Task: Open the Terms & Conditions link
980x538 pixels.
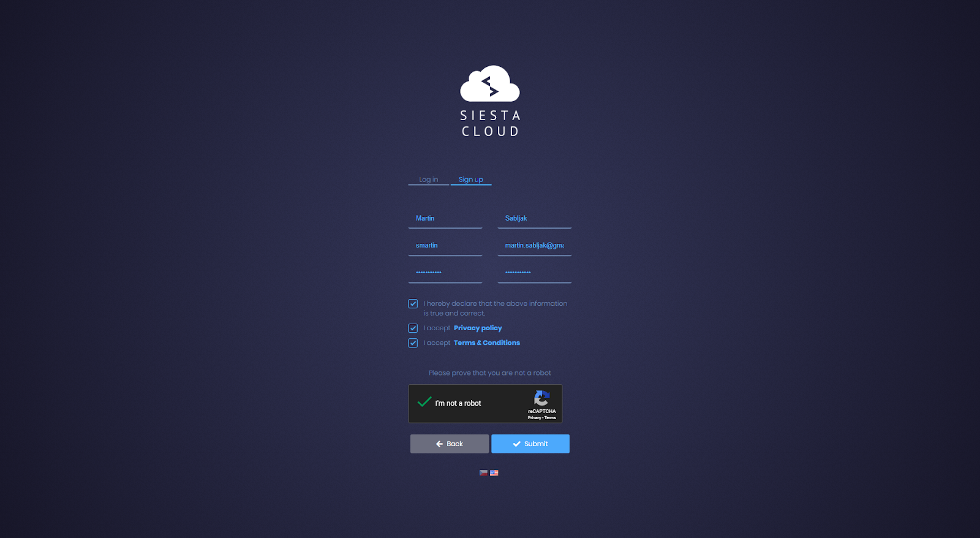Action: [487, 343]
